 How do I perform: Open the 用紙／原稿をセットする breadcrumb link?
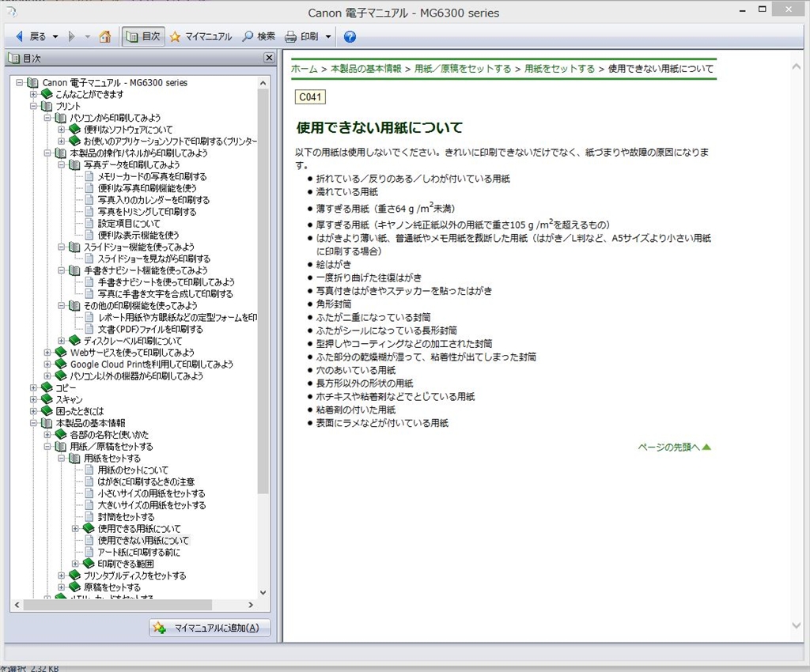coord(462,69)
